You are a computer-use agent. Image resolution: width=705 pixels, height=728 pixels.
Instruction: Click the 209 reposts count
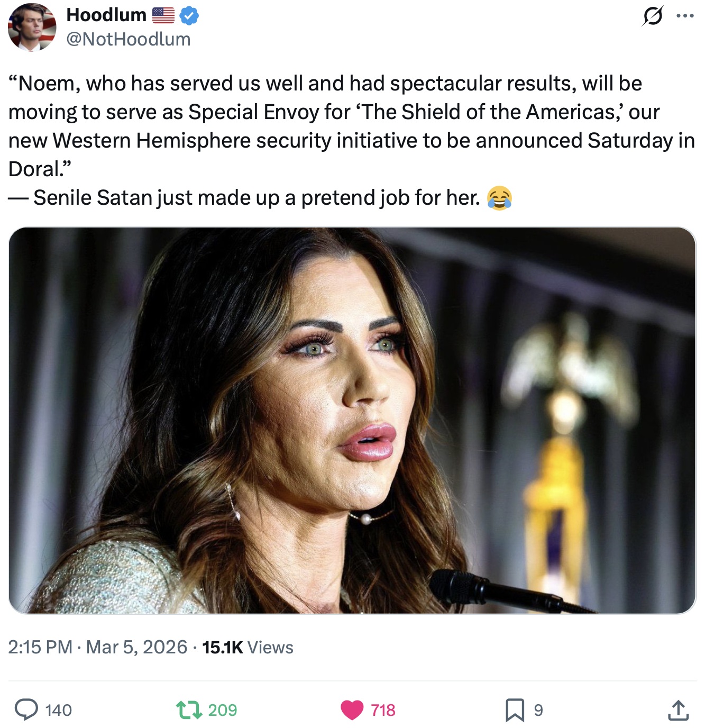(223, 710)
